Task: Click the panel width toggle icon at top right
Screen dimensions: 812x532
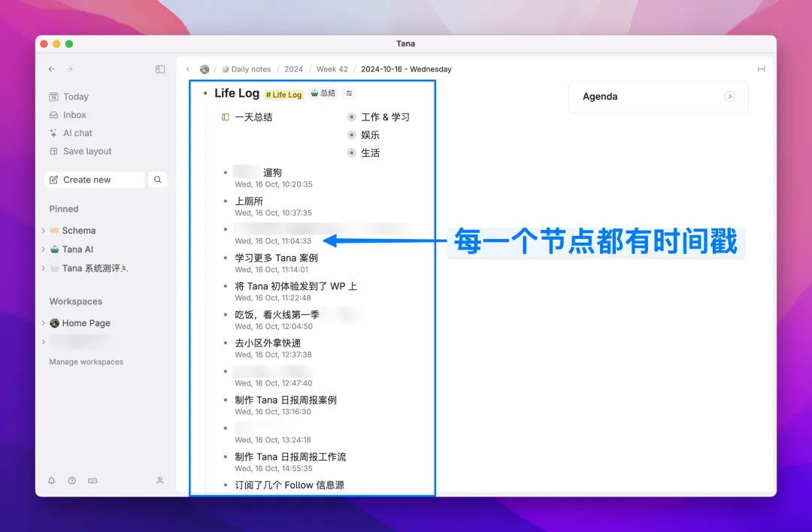Action: pos(761,69)
